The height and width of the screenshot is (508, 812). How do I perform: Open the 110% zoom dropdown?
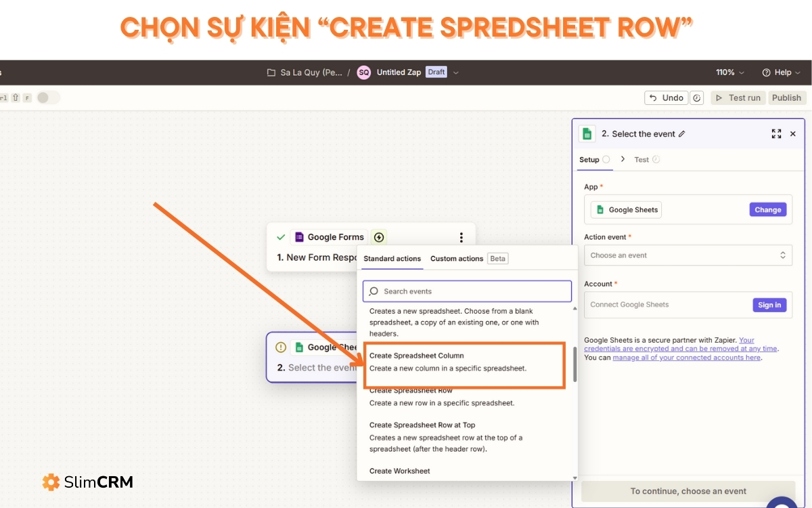coord(730,72)
